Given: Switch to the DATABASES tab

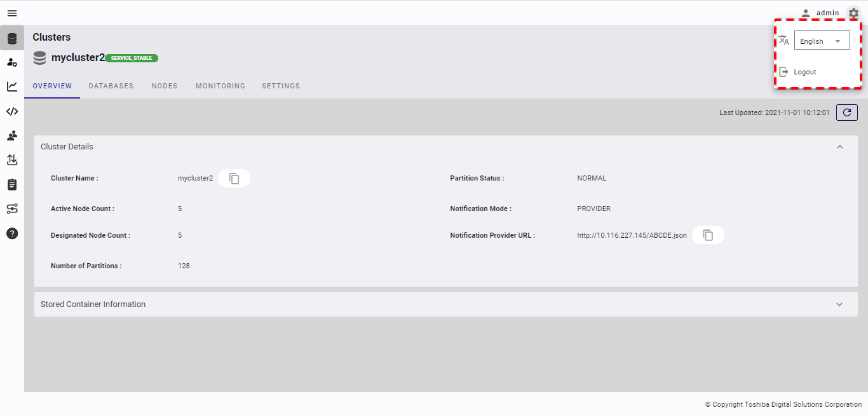Looking at the screenshot, I should [x=111, y=86].
